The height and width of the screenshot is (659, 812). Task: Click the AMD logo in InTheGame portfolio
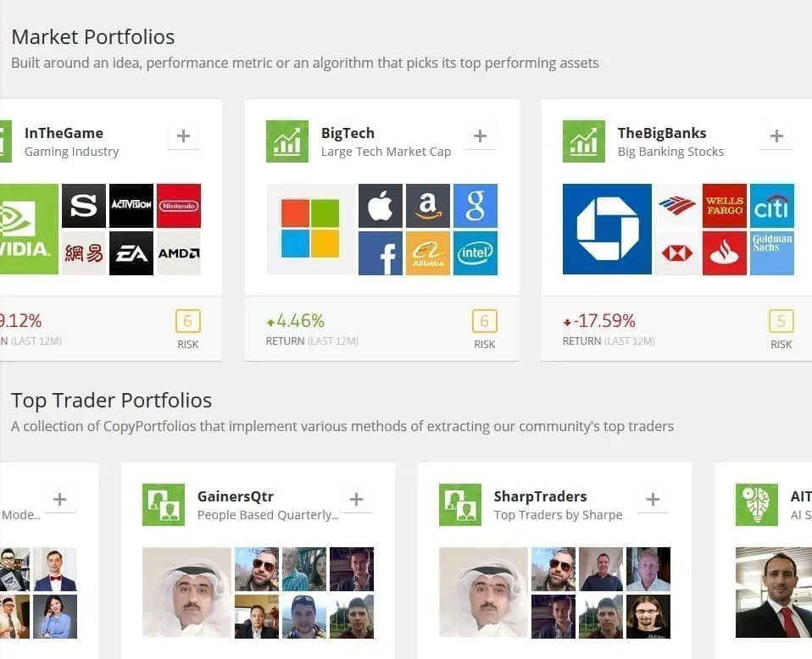coord(179,253)
